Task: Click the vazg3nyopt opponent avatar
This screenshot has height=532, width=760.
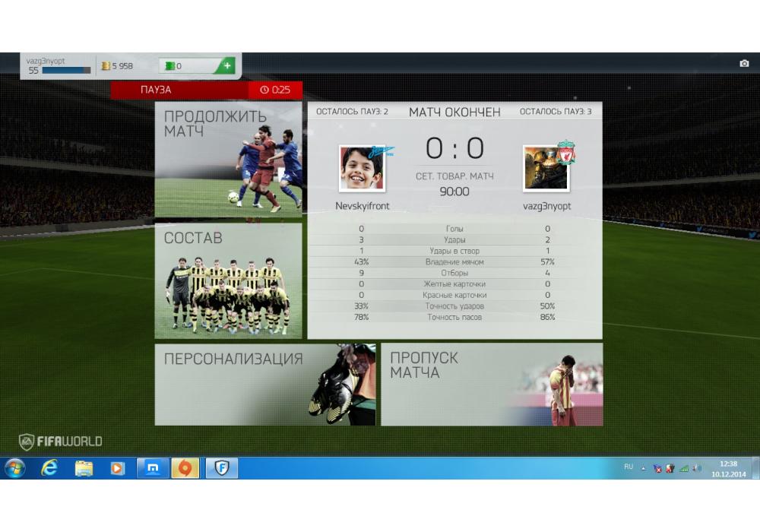Action: pos(546,168)
